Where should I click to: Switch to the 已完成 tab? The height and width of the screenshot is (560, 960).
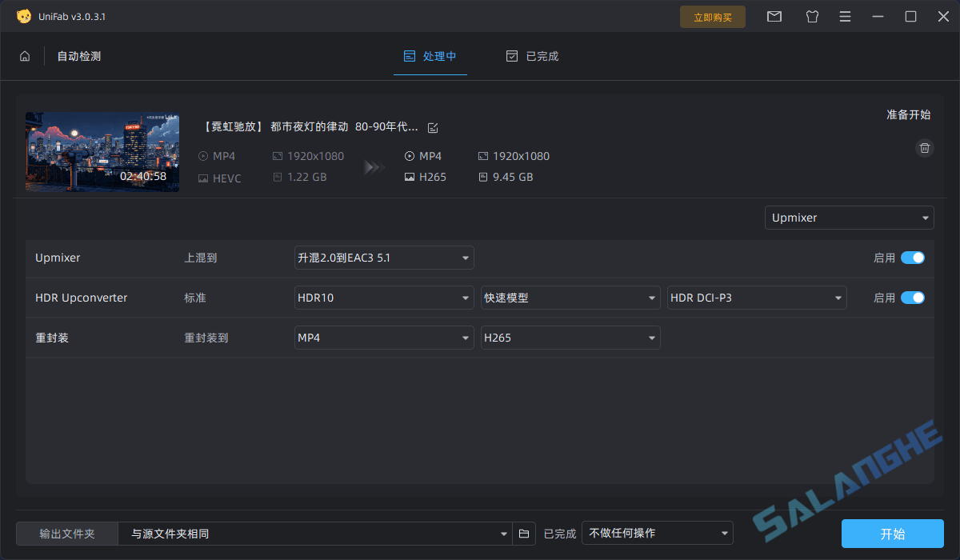point(541,56)
